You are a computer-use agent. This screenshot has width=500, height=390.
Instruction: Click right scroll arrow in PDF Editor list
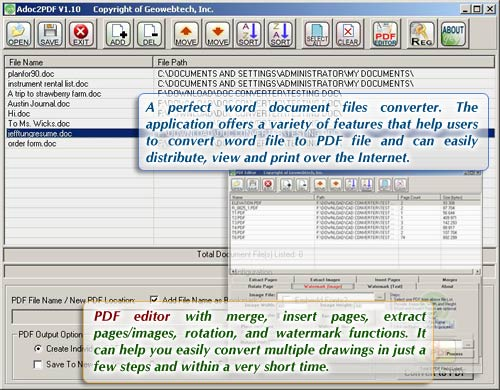[478, 271]
